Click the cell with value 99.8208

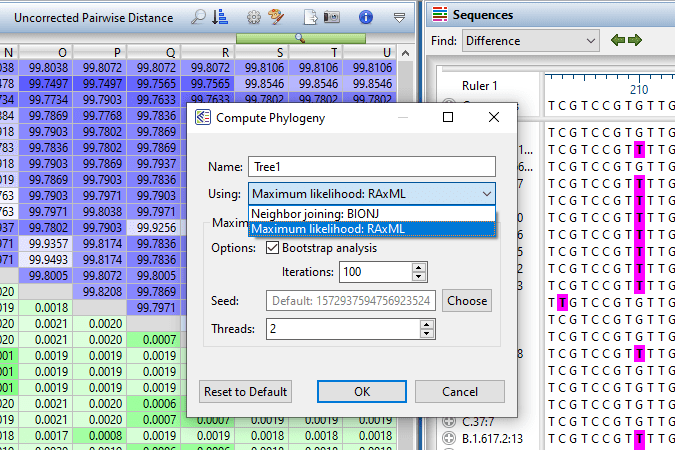point(100,292)
